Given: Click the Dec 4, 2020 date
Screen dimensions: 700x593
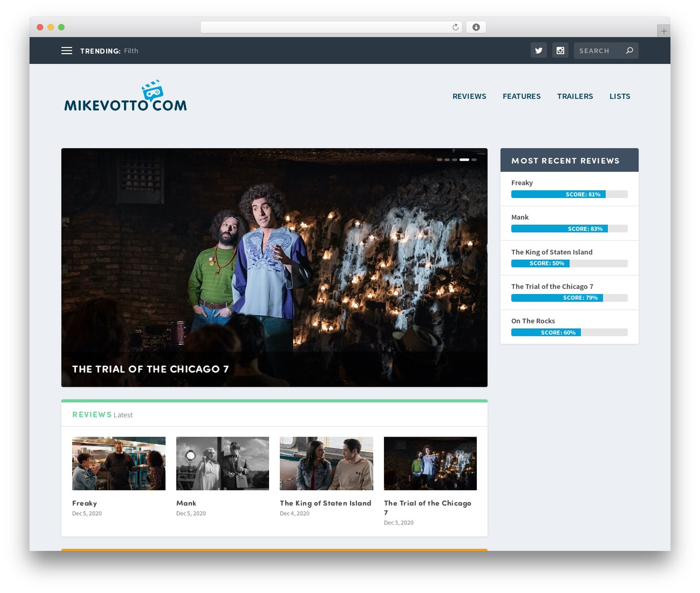Looking at the screenshot, I should [295, 514].
